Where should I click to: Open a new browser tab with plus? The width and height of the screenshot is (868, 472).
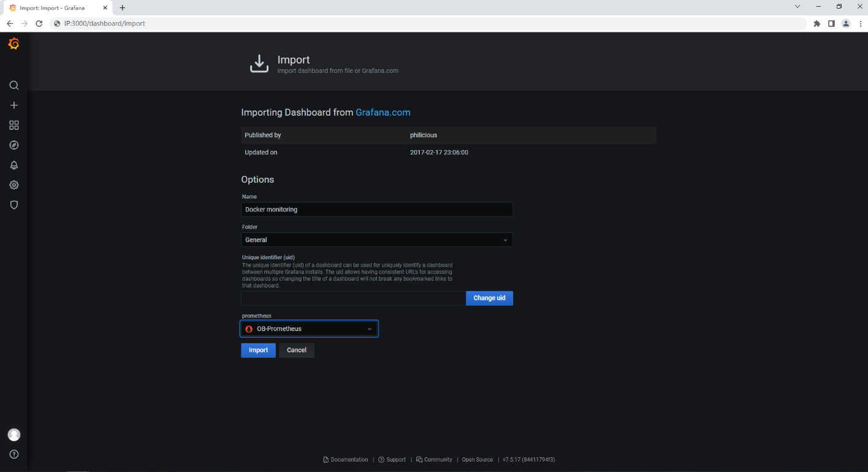[122, 7]
